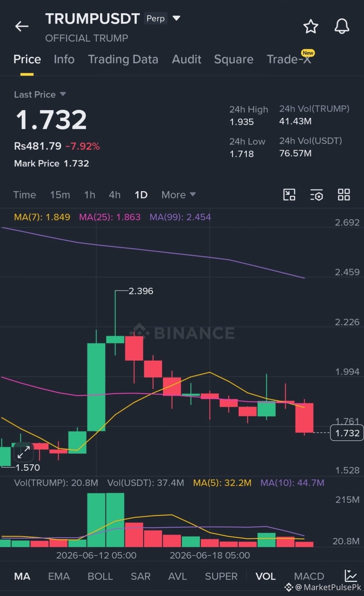Click the 2026-06-18 05:00 date label
Screen dimensions: 364x596
click(210, 555)
